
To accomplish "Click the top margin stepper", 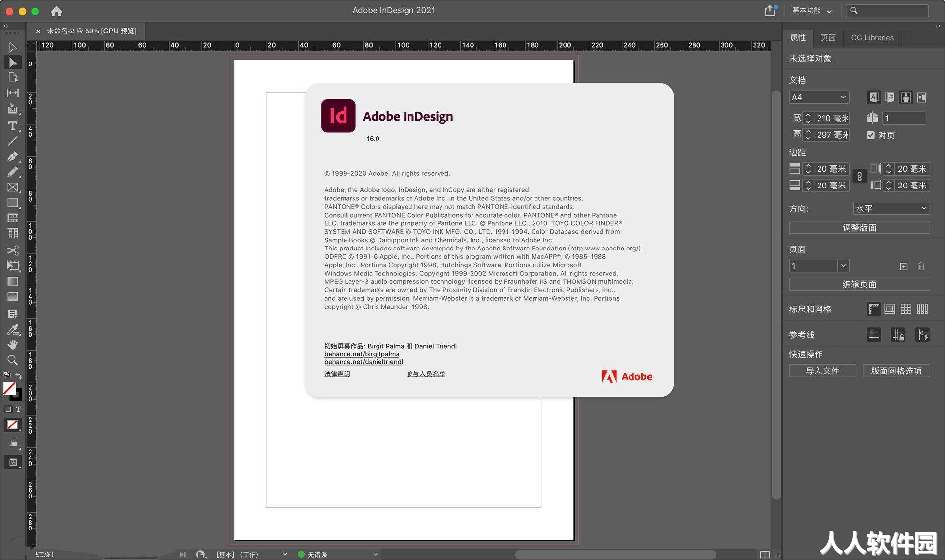I will click(808, 169).
